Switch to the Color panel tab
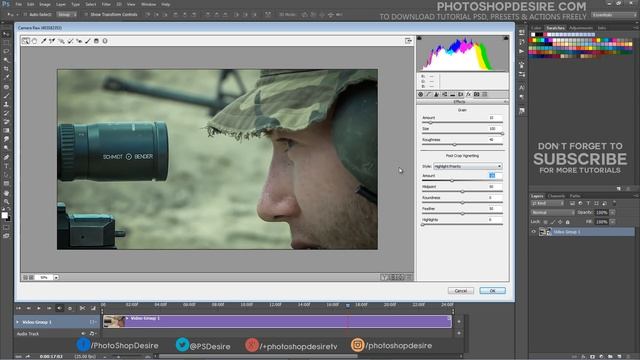This screenshot has height=360, width=640. 536,28
